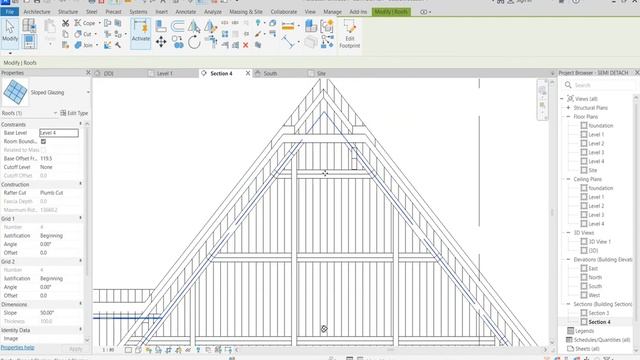Select Mirror - Pick Axis tool
Image resolution: width=640 pixels, height=360 pixels.
[x=194, y=26]
